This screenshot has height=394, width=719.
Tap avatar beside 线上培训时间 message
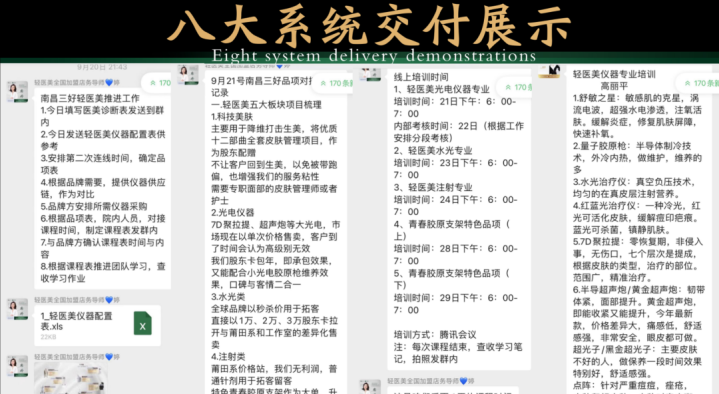370,74
